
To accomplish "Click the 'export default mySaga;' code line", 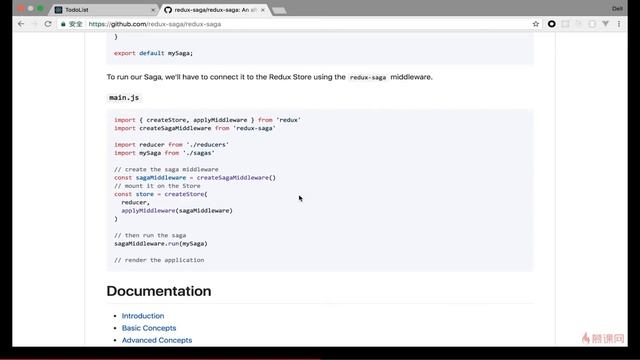I will tap(153, 53).
